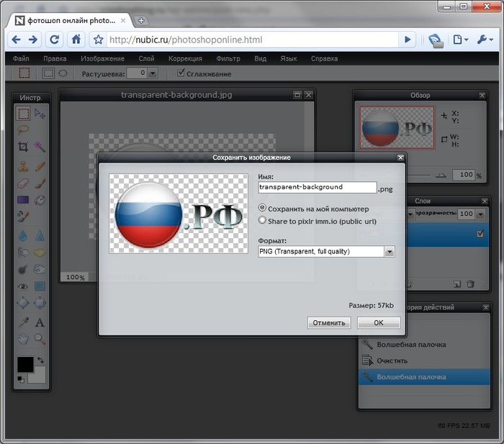Screen dimensions: 504x444
Task: Click the trash Delete layer icon
Action: [x=470, y=284]
